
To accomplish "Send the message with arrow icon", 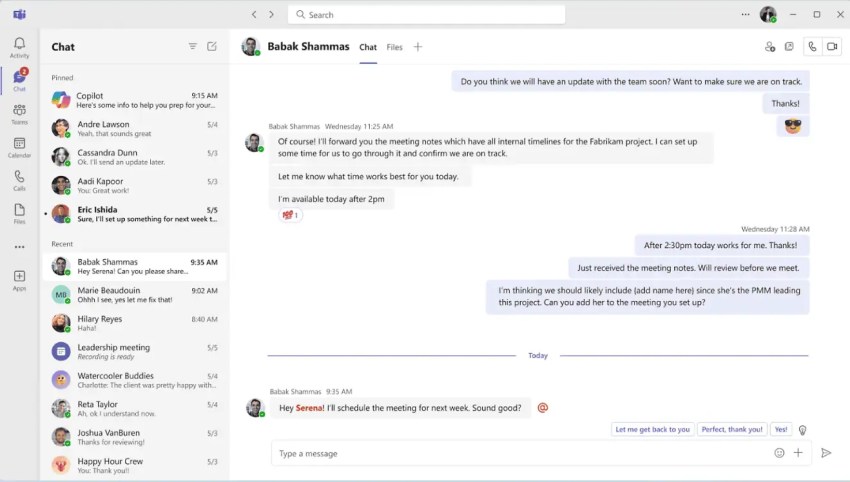I will point(826,453).
